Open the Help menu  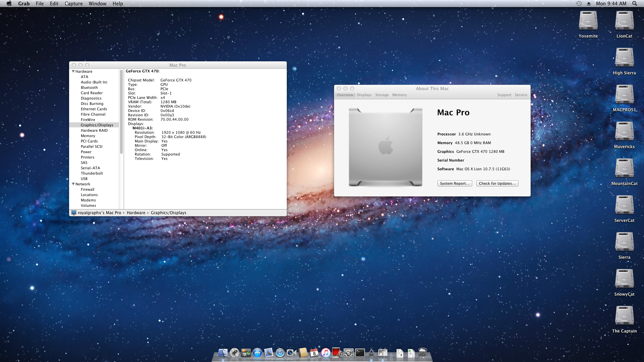(118, 3)
